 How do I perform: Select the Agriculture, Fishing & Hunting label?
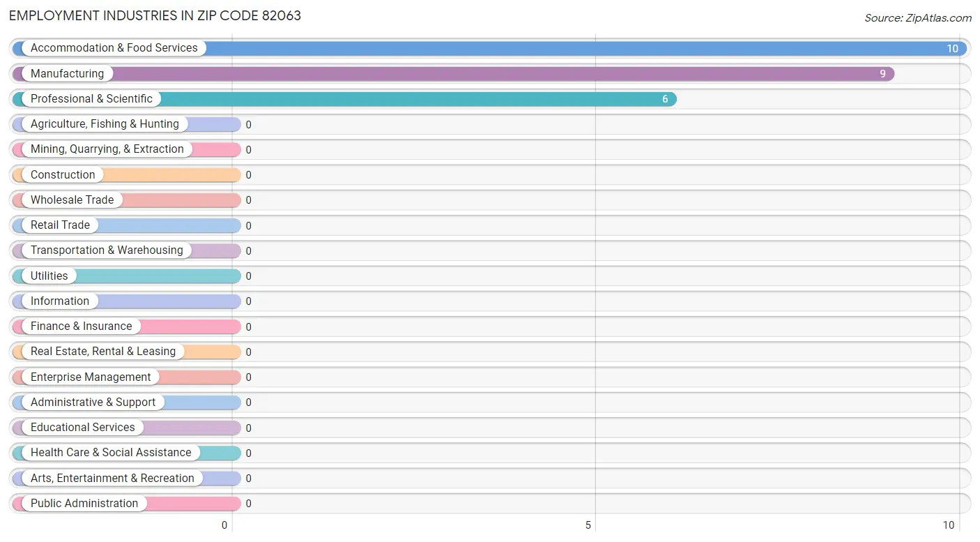[105, 124]
